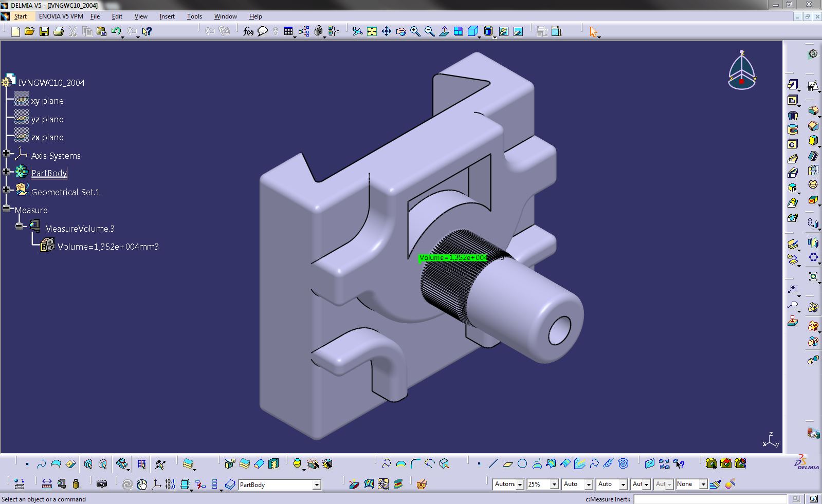Collapse the MeasureVolume.3 node

(x=20, y=226)
